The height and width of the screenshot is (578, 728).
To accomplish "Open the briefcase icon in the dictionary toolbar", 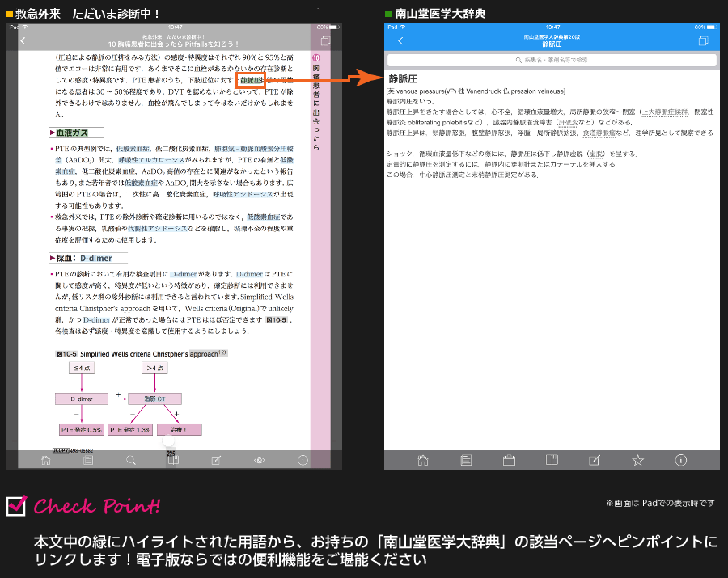I will pos(509,460).
